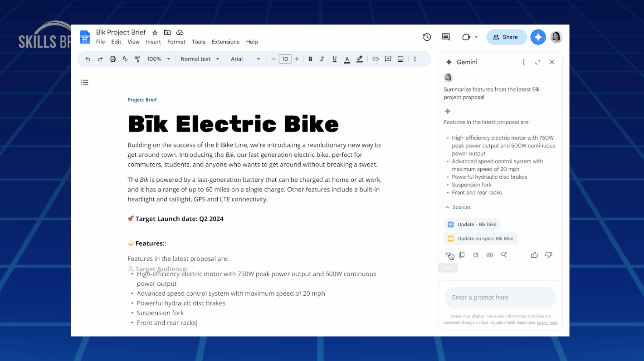
Task: Insert the Gemini response into the document
Action: [448, 255]
